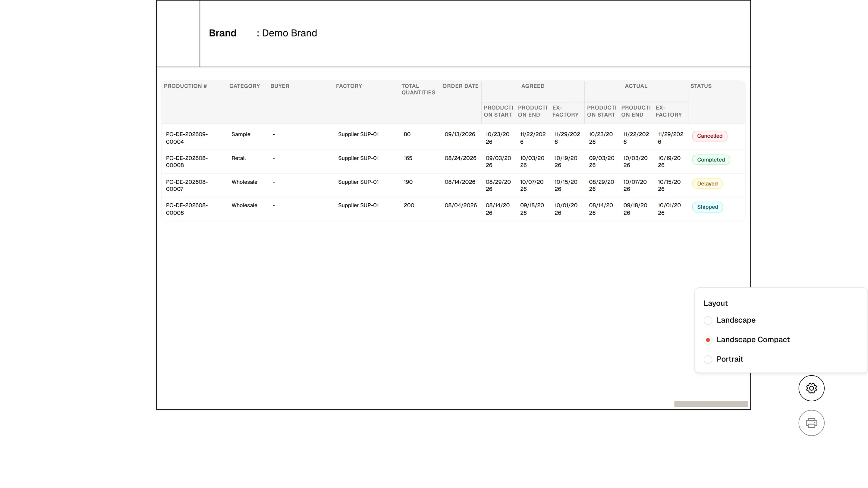Image resolution: width=868 pixels, height=488 pixels.
Task: Click order date 08/14/2026
Action: click(x=460, y=182)
